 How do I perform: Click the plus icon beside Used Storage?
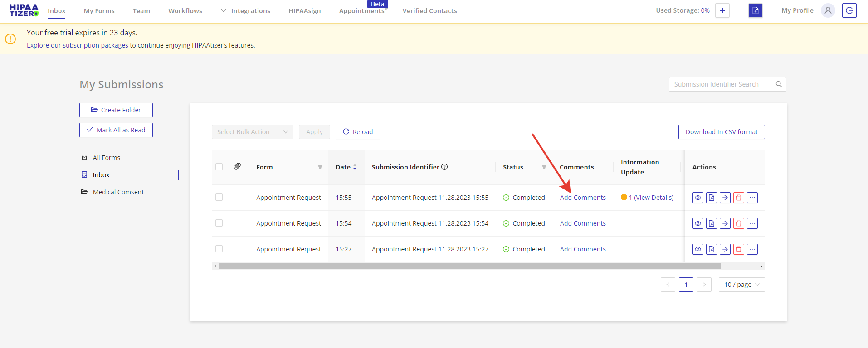(722, 10)
